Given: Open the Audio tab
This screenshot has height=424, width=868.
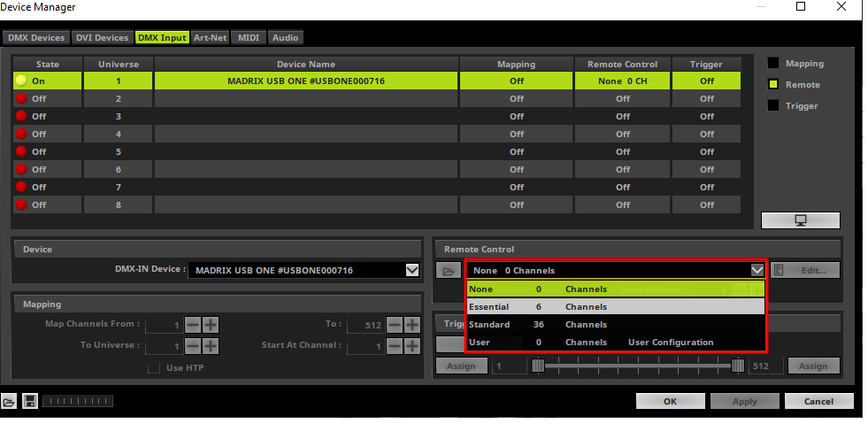Looking at the screenshot, I should click(286, 38).
